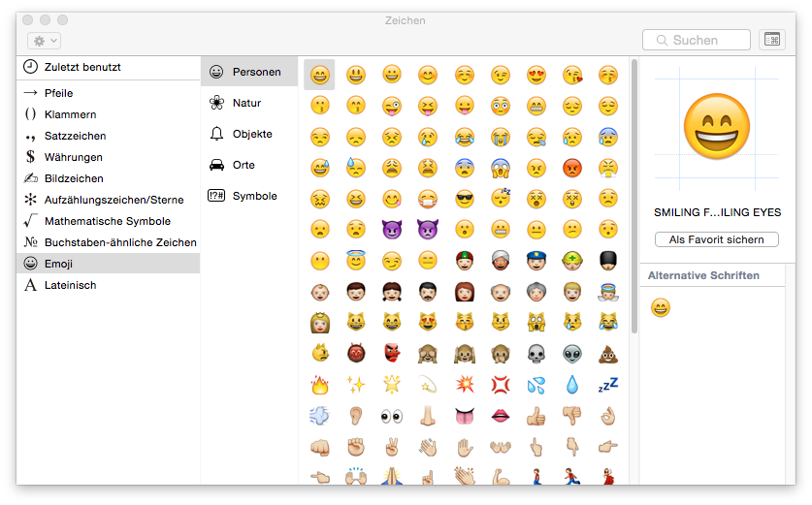Select the OK hand sign emoji
The image size is (812, 505).
click(x=608, y=416)
